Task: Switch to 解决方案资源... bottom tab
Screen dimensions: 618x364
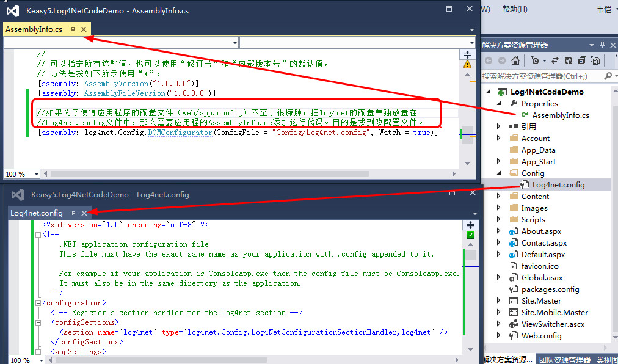Action: point(507,360)
